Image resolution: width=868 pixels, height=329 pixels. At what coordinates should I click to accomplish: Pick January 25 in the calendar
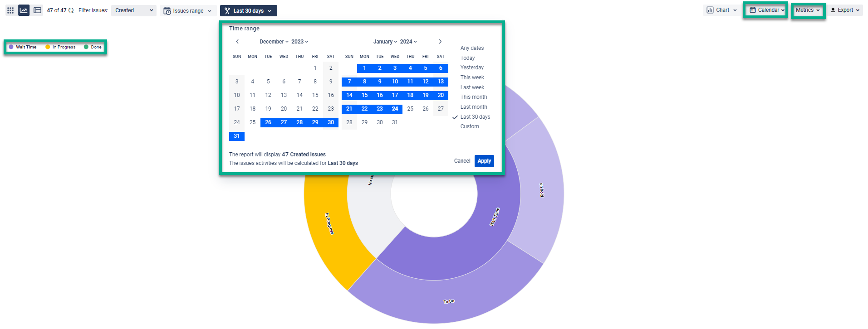[410, 109]
